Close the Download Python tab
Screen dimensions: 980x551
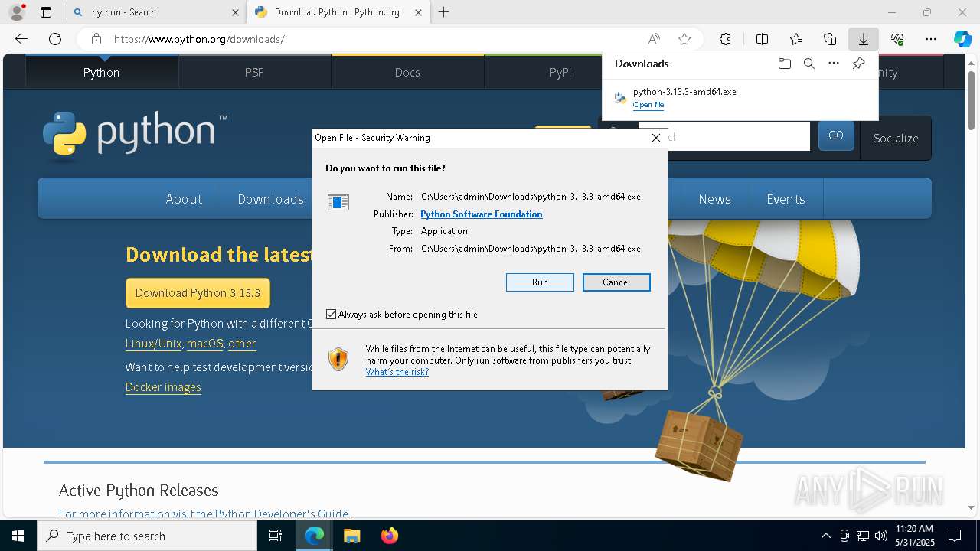pos(418,12)
